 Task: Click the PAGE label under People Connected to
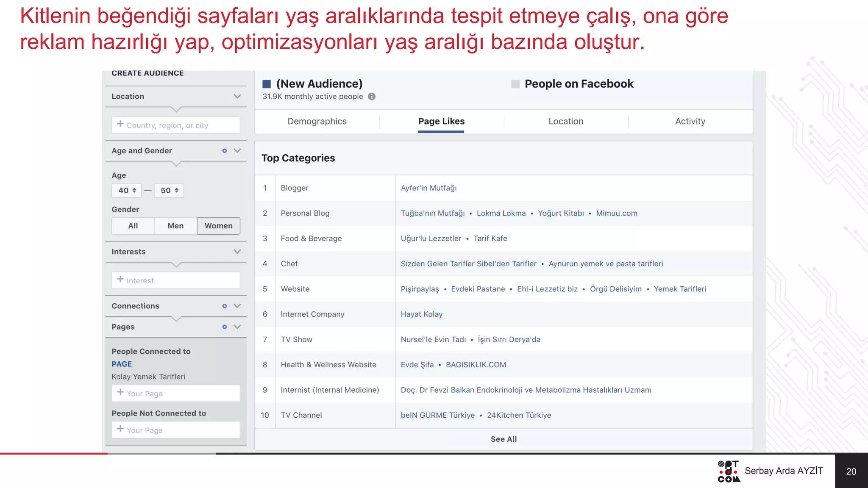(122, 364)
